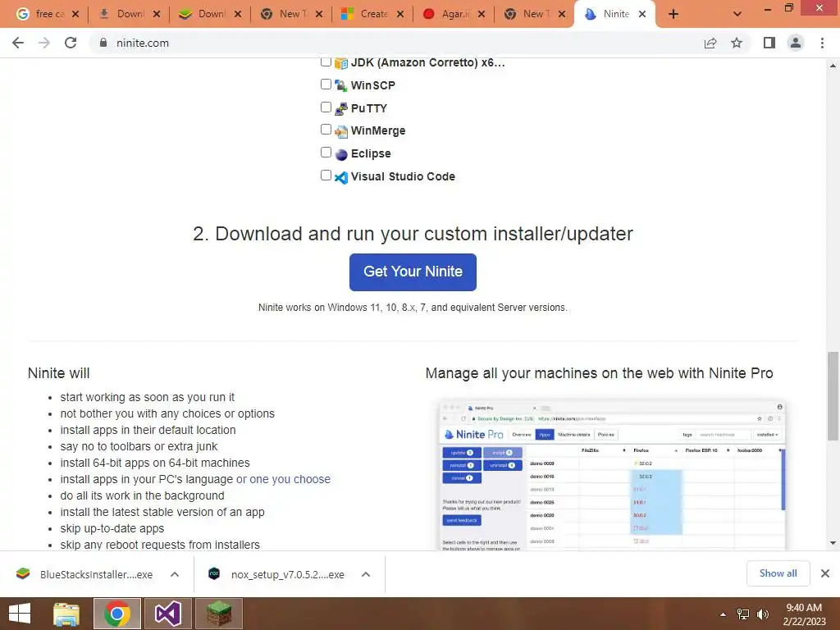Bookmark this tab with the star icon
The width and height of the screenshot is (840, 630).
[x=737, y=43]
